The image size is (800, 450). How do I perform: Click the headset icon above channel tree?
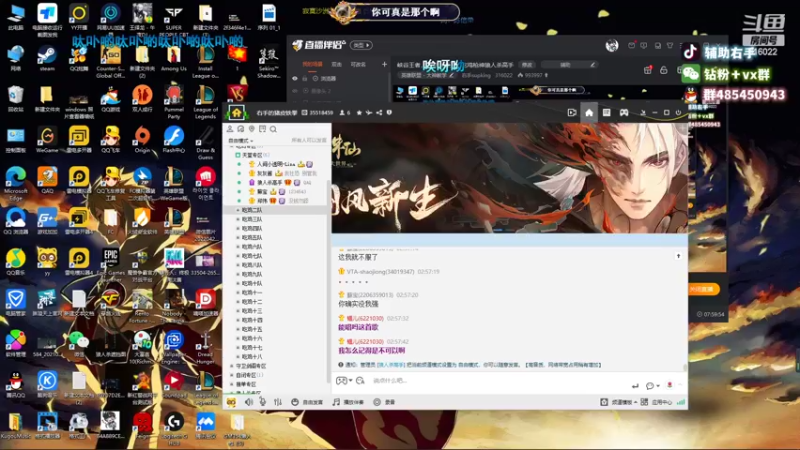click(241, 129)
